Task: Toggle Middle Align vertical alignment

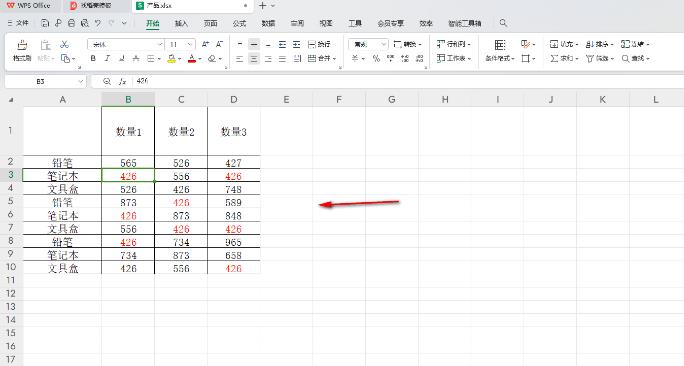Action: point(254,44)
